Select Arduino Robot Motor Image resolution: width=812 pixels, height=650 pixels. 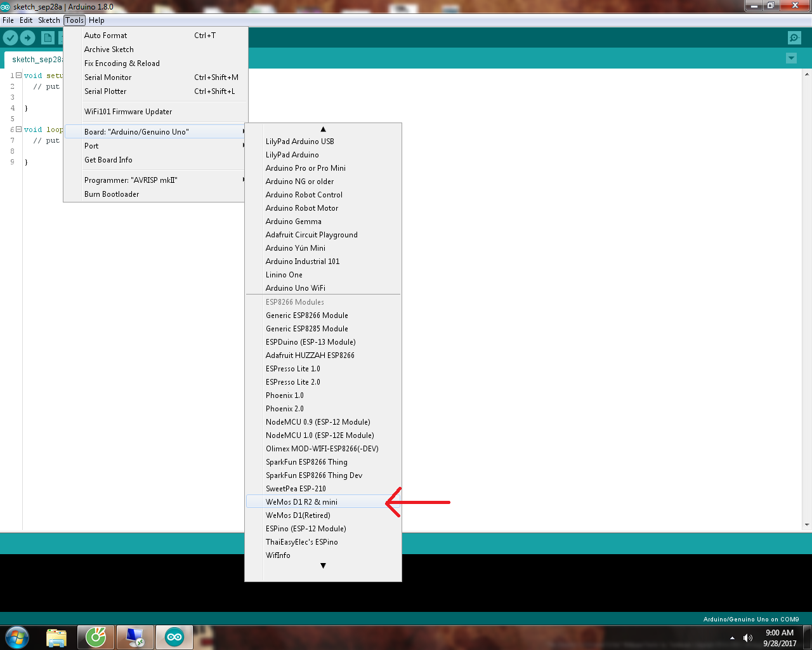pyautogui.click(x=323, y=208)
